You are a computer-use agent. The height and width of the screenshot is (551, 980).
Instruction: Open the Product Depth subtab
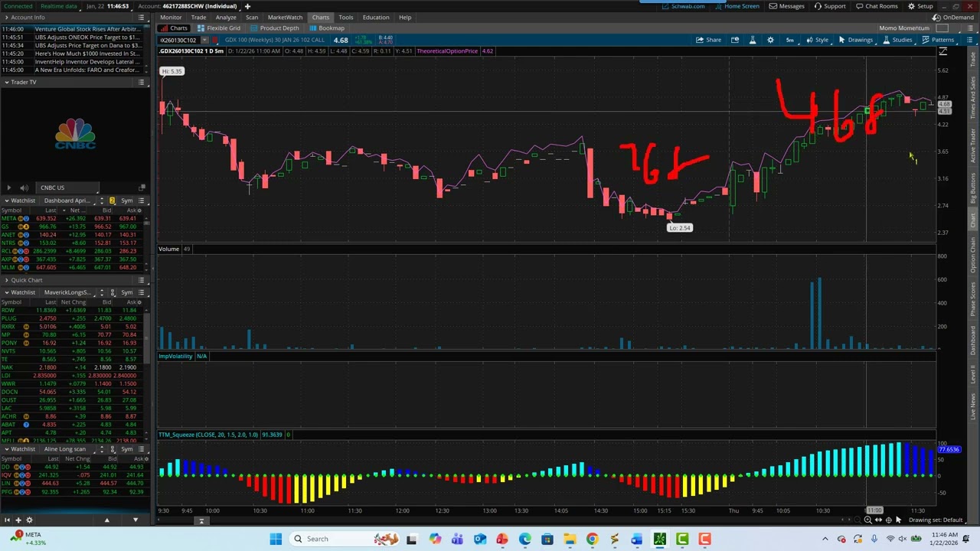[275, 28]
